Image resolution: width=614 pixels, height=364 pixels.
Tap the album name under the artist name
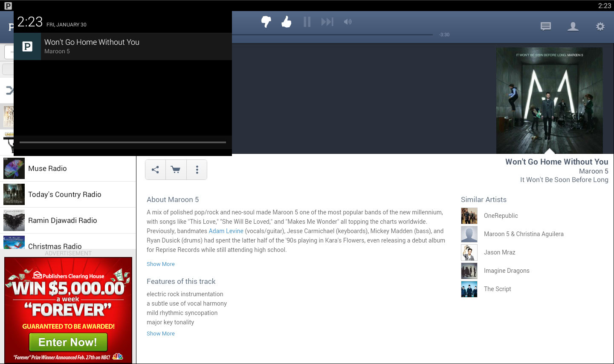[564, 179]
